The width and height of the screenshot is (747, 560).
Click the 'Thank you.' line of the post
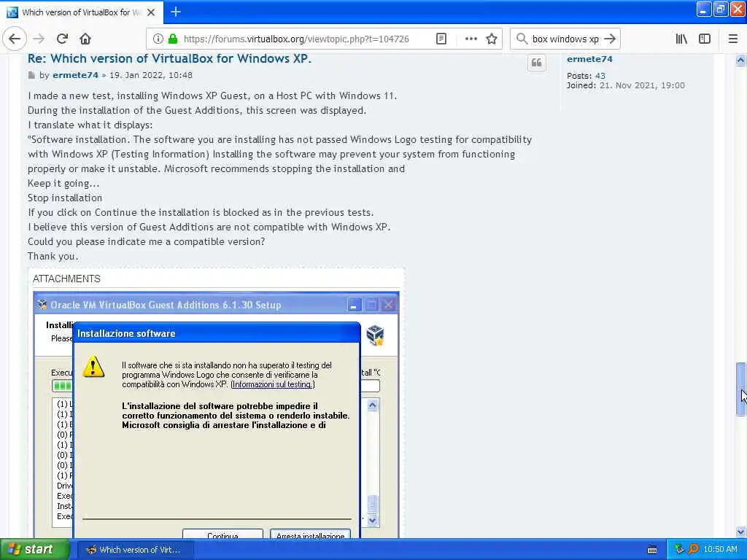point(53,256)
